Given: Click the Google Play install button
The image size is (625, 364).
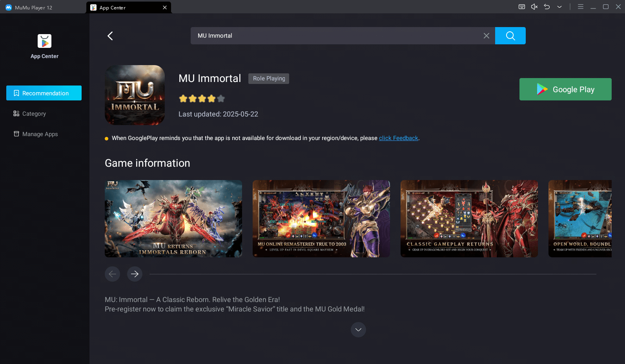Looking at the screenshot, I should (565, 89).
